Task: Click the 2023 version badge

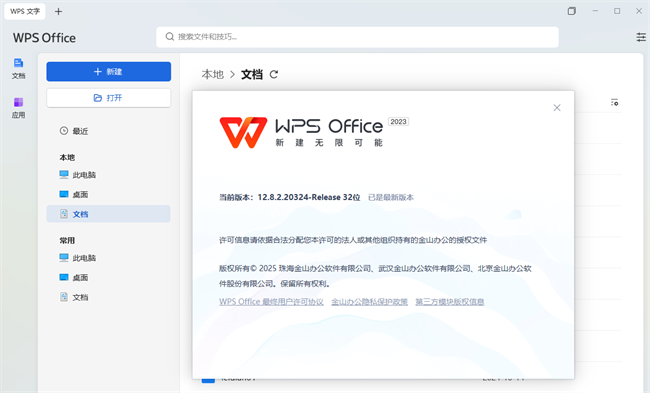Action: click(x=398, y=121)
